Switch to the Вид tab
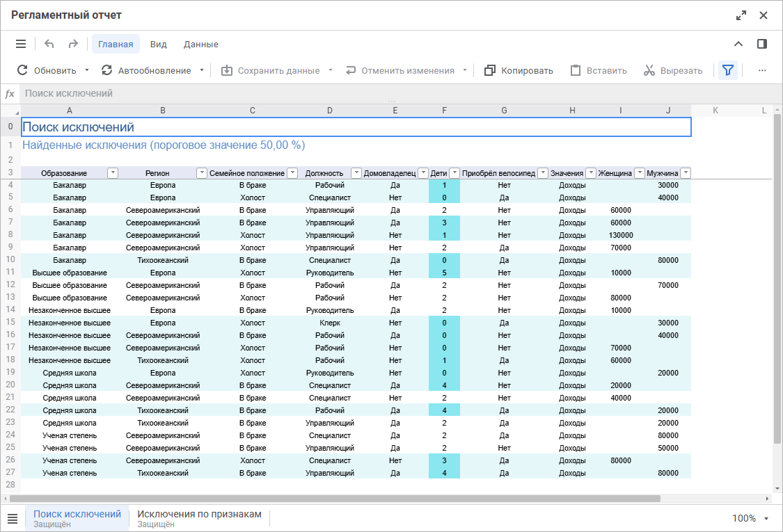Screen dimensions: 783x532 [158, 44]
